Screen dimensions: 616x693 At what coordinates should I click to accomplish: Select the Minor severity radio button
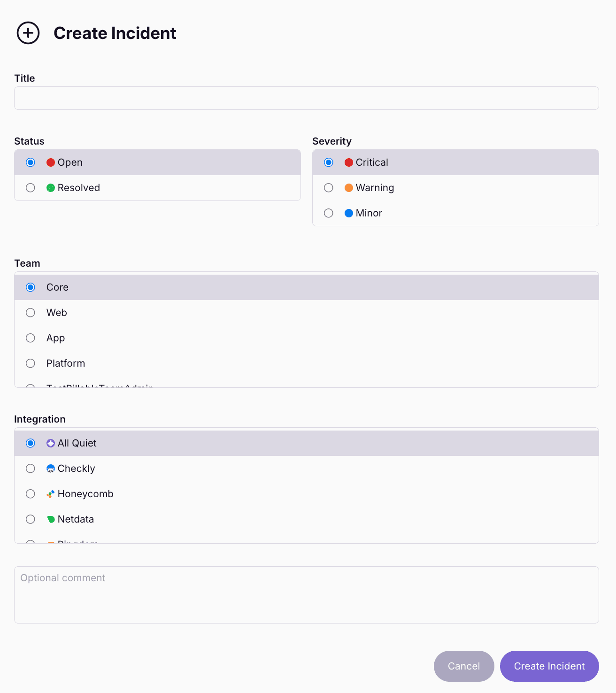point(329,213)
